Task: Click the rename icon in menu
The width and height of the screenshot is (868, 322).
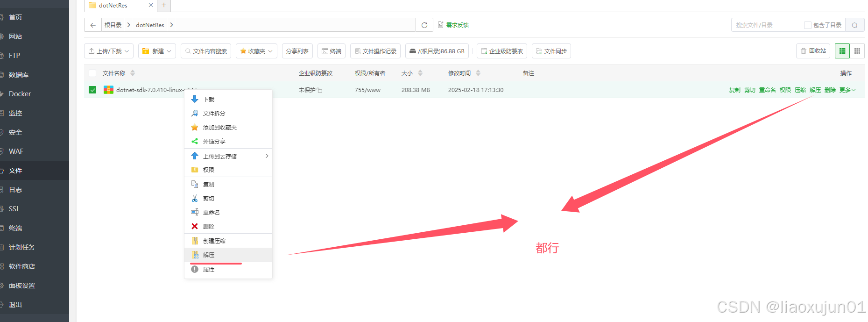Action: pos(195,212)
